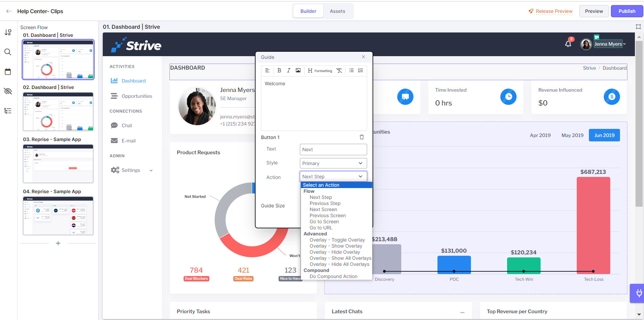Open the Formatting heading menu

coord(320,71)
